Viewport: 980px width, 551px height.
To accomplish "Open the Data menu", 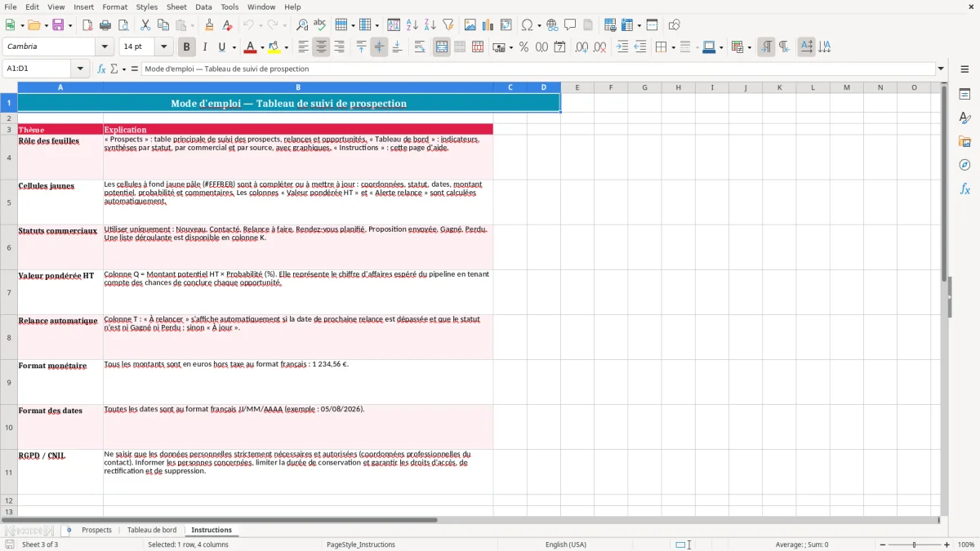I will point(203,7).
